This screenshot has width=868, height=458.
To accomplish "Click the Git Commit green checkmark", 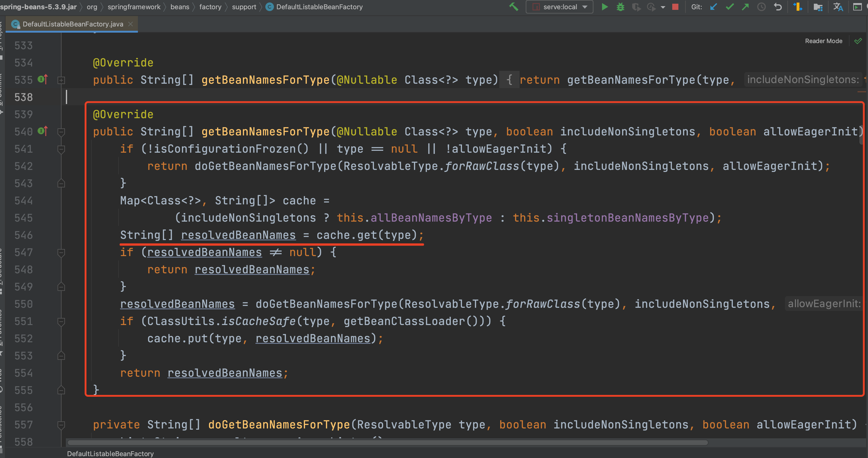I will tap(729, 7).
